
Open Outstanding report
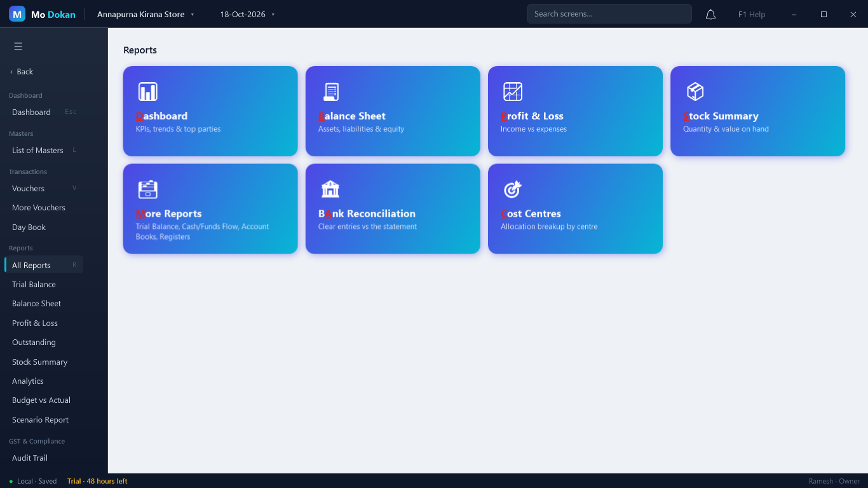[43, 342]
